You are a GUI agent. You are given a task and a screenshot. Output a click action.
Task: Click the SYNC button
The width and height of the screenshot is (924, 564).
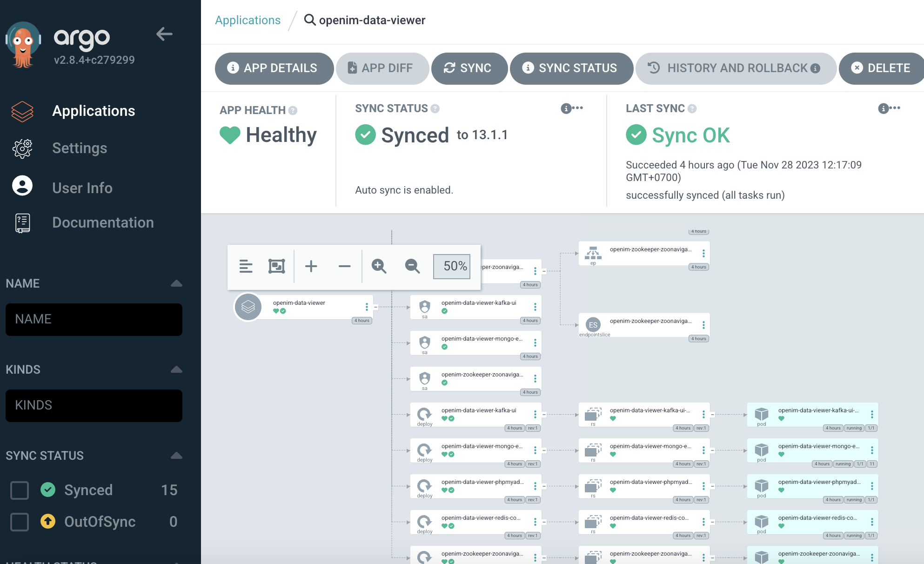pos(469,68)
